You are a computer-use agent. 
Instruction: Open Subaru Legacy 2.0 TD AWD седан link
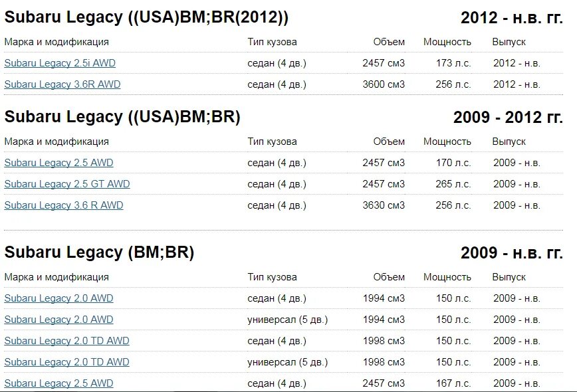[x=66, y=342]
